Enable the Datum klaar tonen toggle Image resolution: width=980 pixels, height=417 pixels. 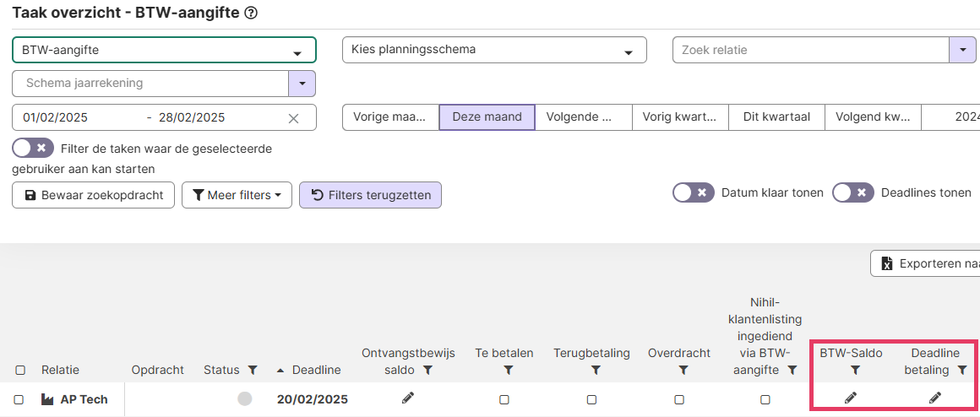point(694,192)
